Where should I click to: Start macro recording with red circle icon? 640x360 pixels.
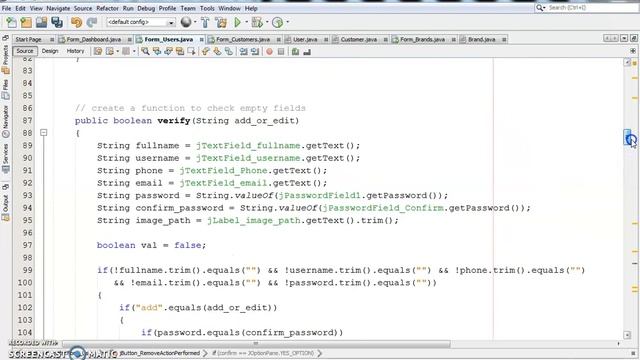[x=269, y=51]
